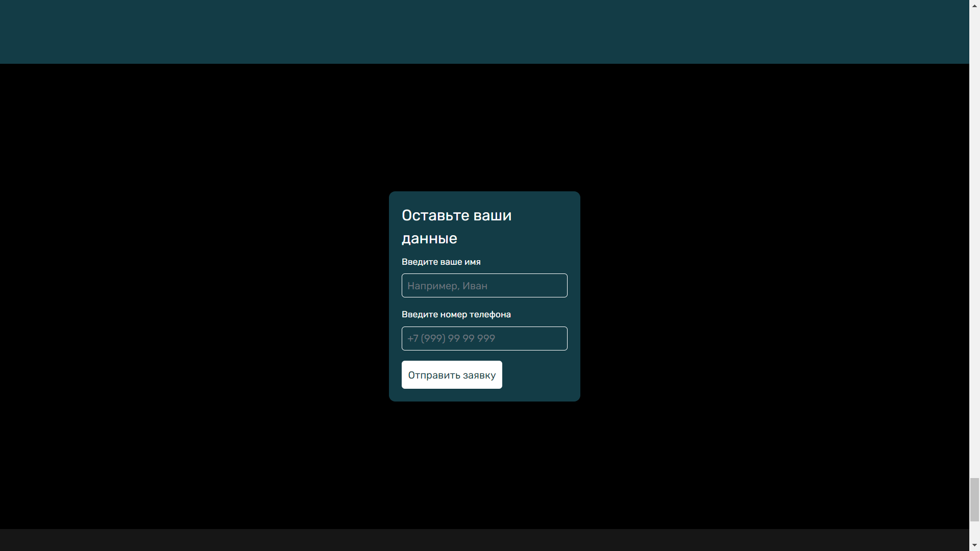980x551 pixels.
Task: Click the dark gray footer strip
Action: click(x=484, y=540)
